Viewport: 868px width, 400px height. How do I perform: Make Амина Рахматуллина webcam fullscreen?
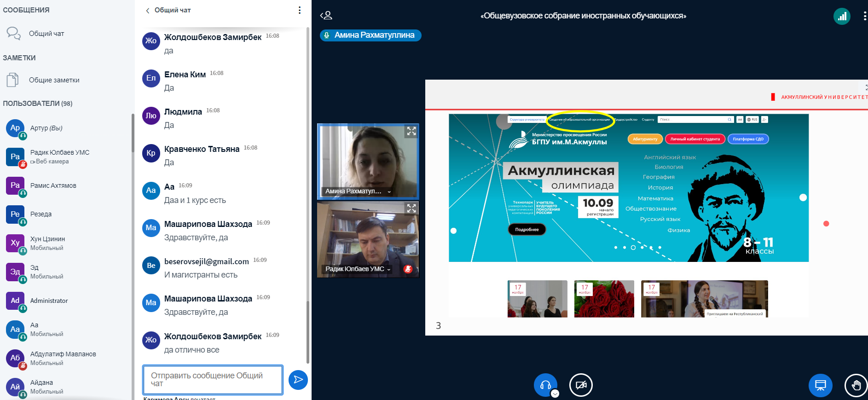pyautogui.click(x=411, y=131)
